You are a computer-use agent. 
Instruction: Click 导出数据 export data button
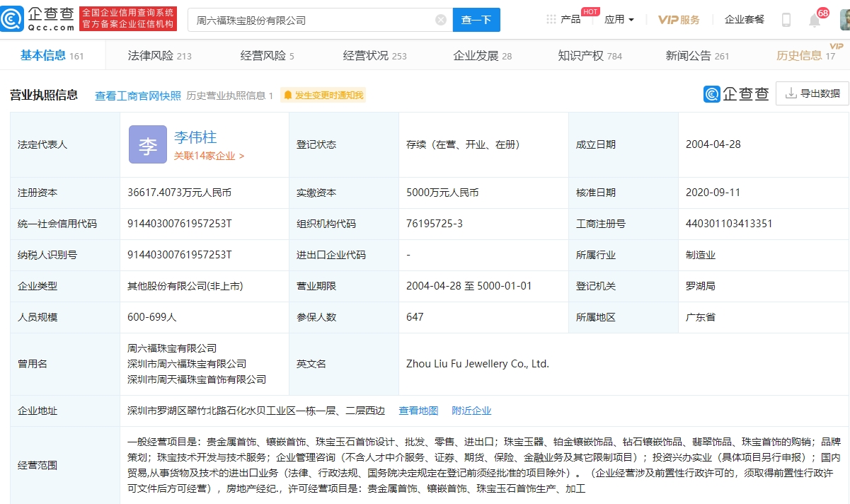812,93
